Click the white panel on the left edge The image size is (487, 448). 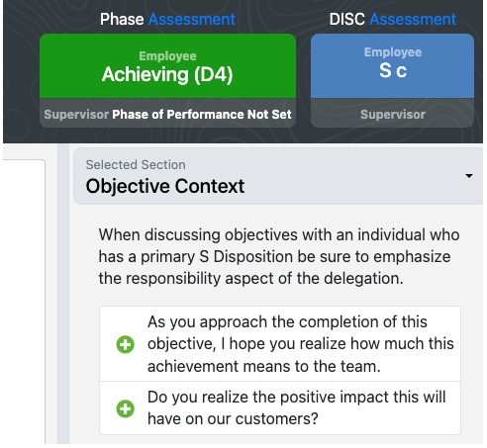(24, 302)
